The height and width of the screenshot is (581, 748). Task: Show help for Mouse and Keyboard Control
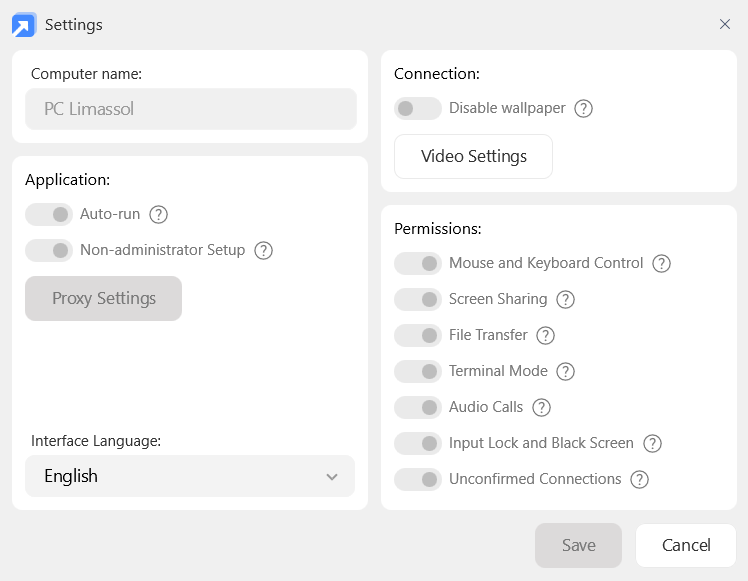pos(661,263)
